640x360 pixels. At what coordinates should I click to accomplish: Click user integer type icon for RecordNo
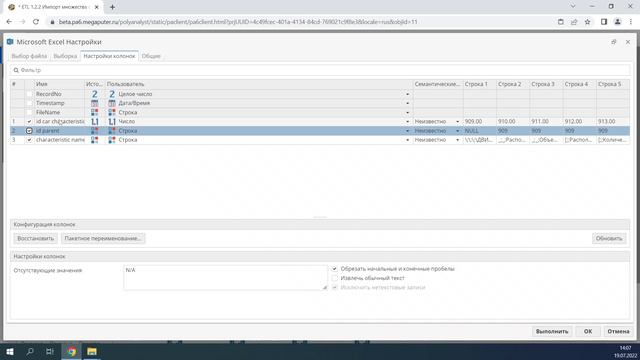112,94
